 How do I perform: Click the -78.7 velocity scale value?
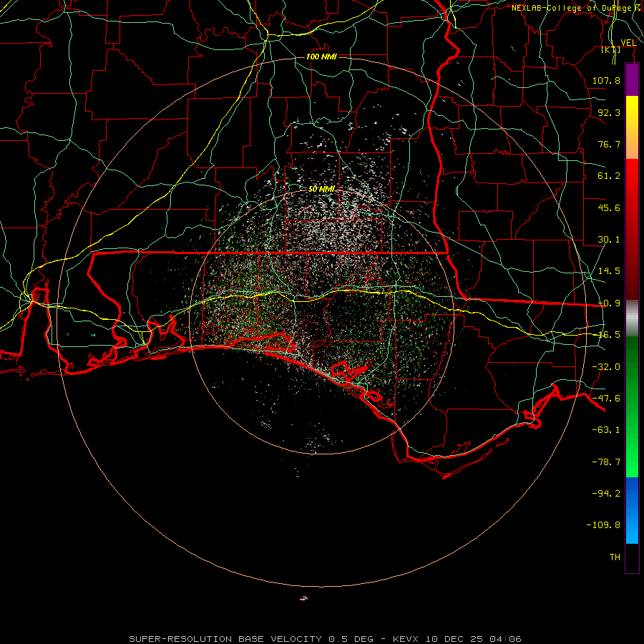[x=606, y=462]
